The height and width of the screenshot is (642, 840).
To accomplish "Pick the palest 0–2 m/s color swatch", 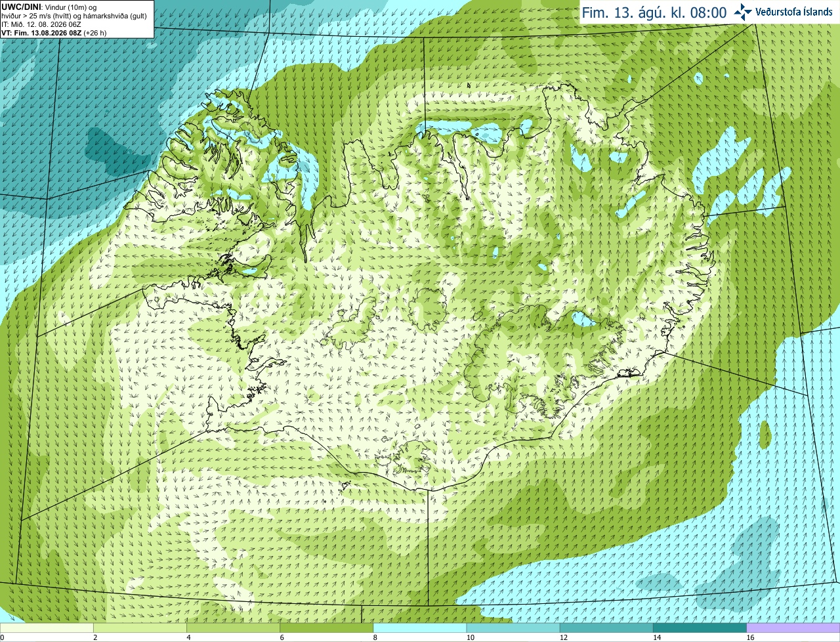I will [47, 628].
